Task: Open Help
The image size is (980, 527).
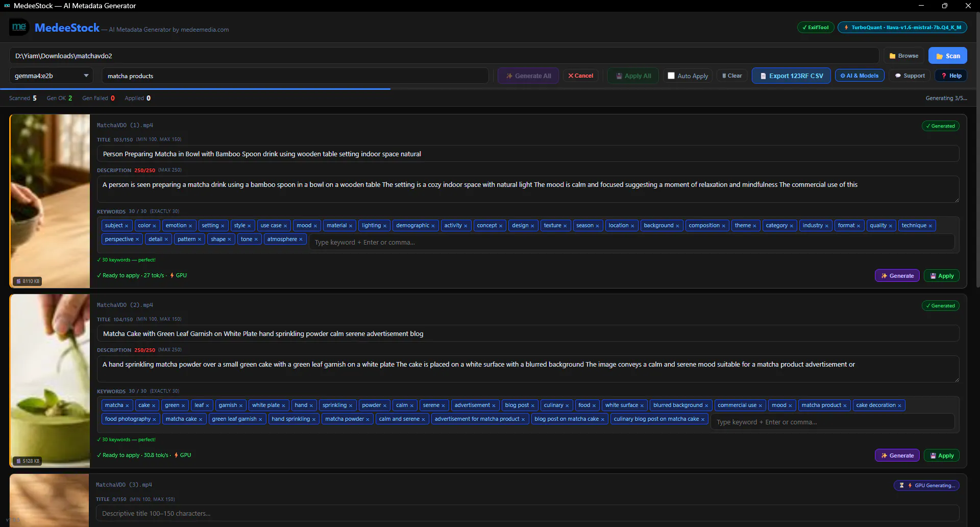Action: click(951, 76)
